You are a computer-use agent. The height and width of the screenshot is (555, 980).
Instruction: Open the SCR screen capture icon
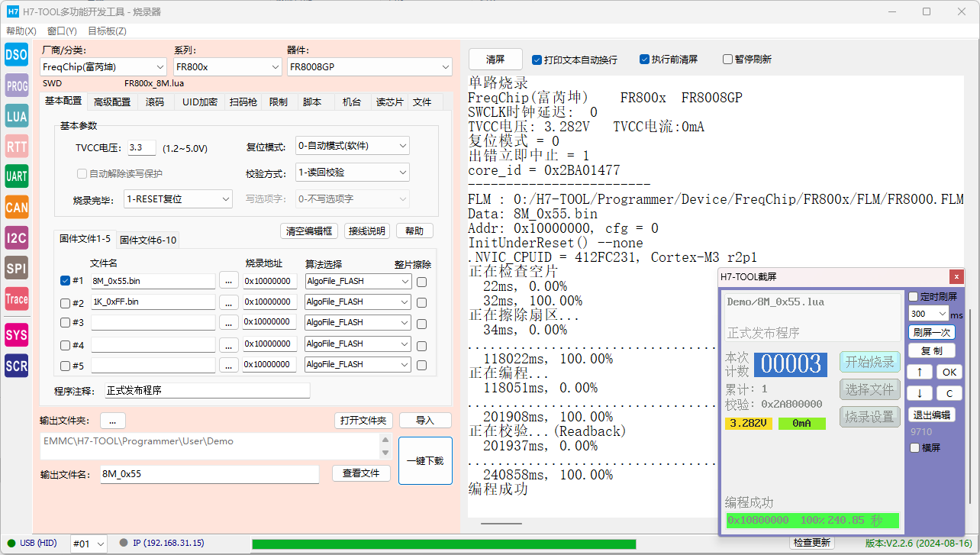17,366
